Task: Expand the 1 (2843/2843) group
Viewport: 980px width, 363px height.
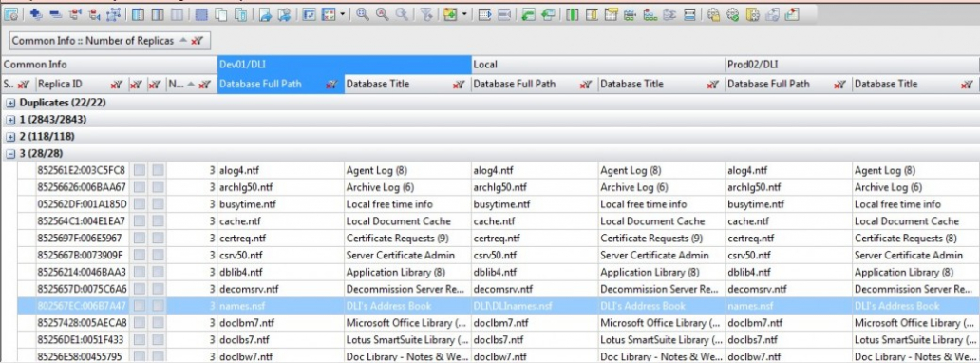Action: (x=10, y=120)
